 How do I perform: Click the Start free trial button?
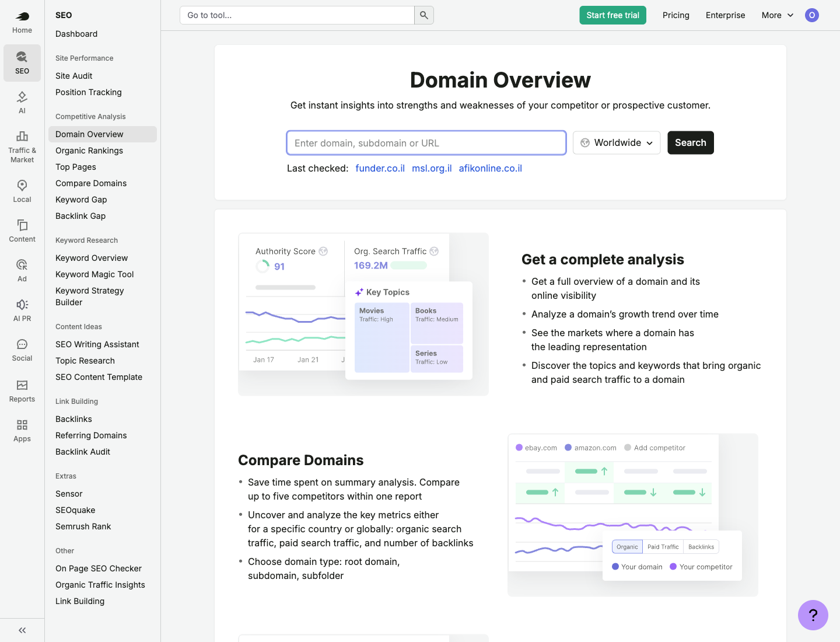pyautogui.click(x=612, y=15)
